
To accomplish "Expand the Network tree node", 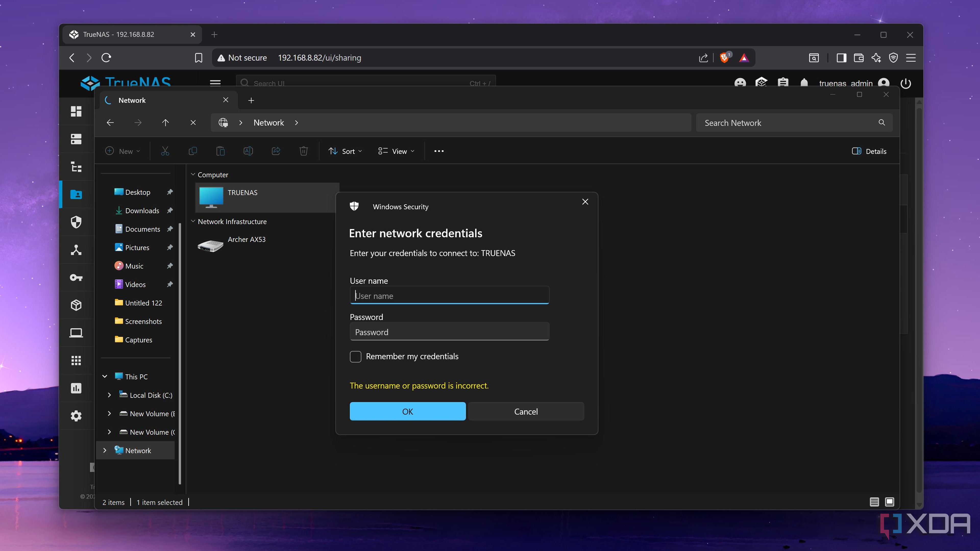I will tap(105, 450).
